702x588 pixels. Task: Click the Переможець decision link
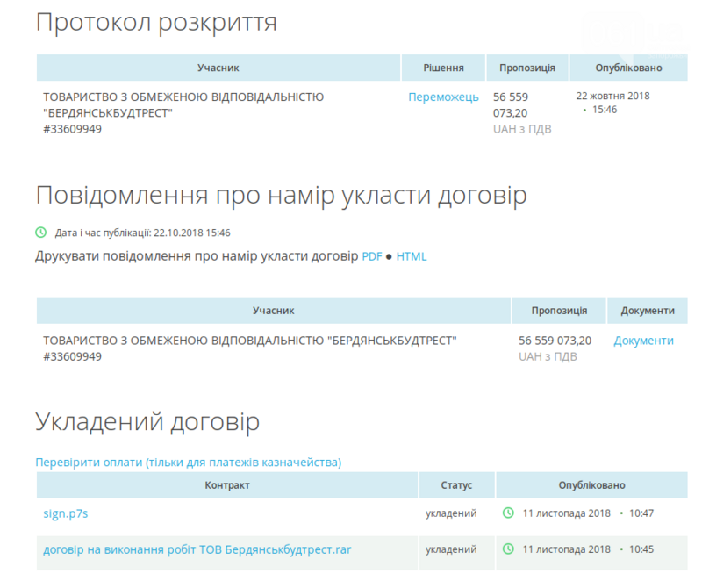(442, 96)
